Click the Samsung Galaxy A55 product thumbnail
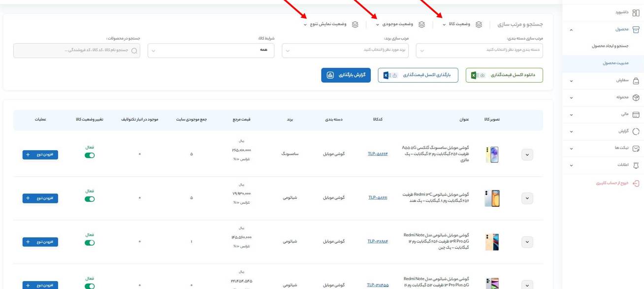644x289 pixels. point(492,155)
